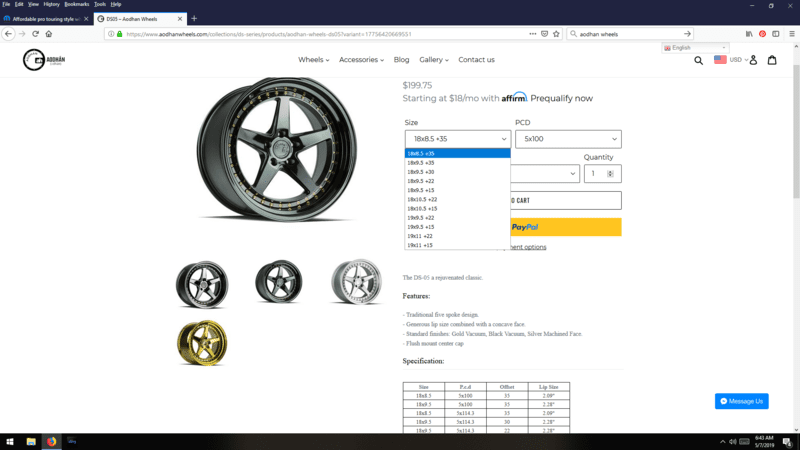The height and width of the screenshot is (450, 800).
Task: Open the Contact us link
Action: (476, 60)
